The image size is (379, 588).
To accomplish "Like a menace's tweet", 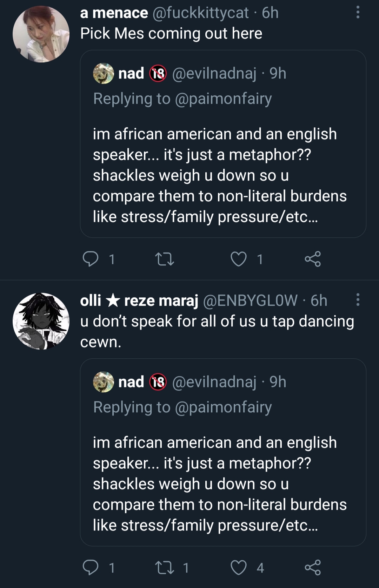I will [238, 259].
